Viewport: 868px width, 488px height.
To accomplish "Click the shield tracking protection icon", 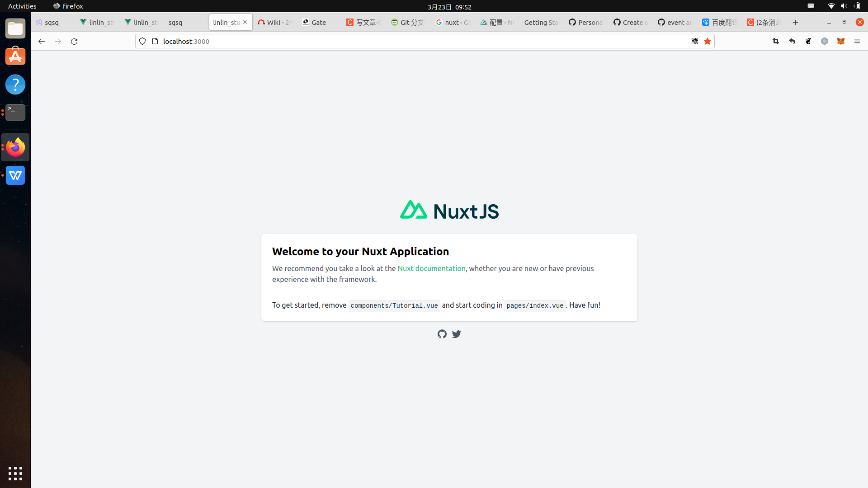I will (142, 41).
